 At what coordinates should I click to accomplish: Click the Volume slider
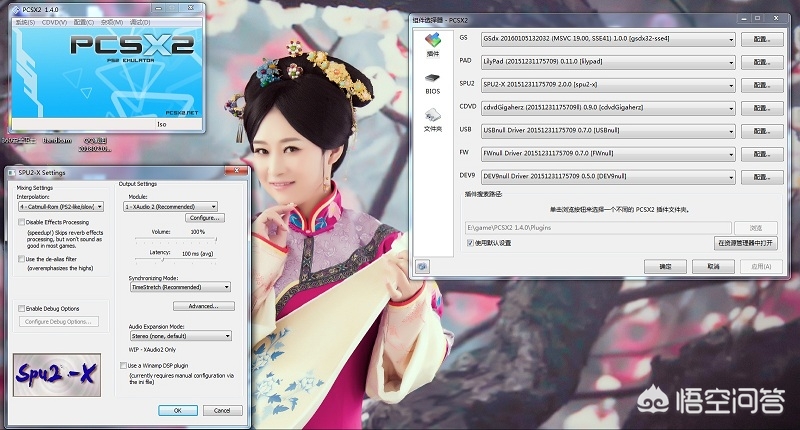click(x=176, y=239)
